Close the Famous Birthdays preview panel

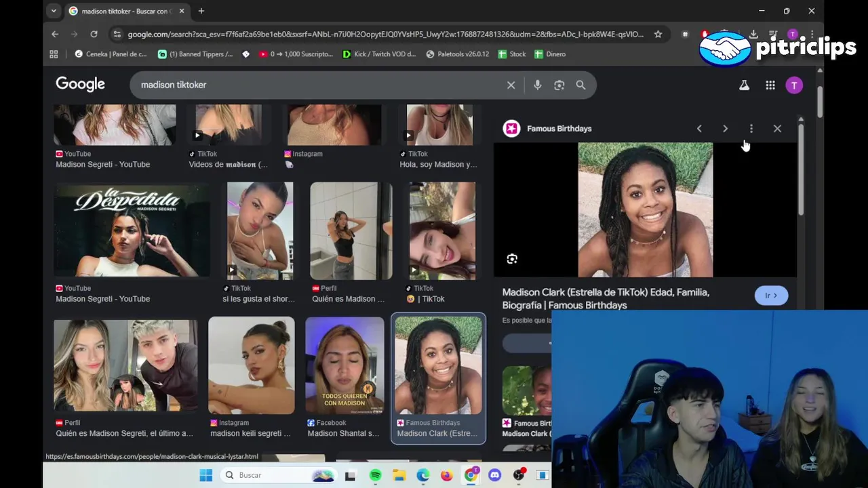pos(777,129)
